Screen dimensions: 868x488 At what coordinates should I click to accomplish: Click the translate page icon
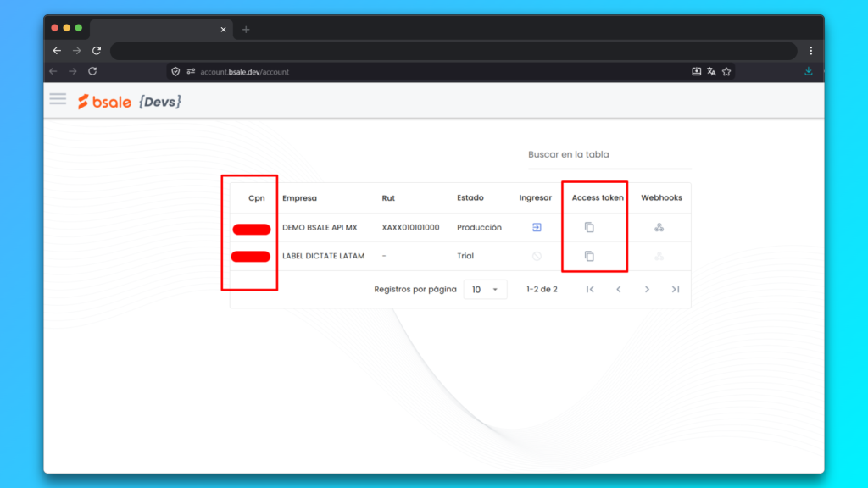711,72
